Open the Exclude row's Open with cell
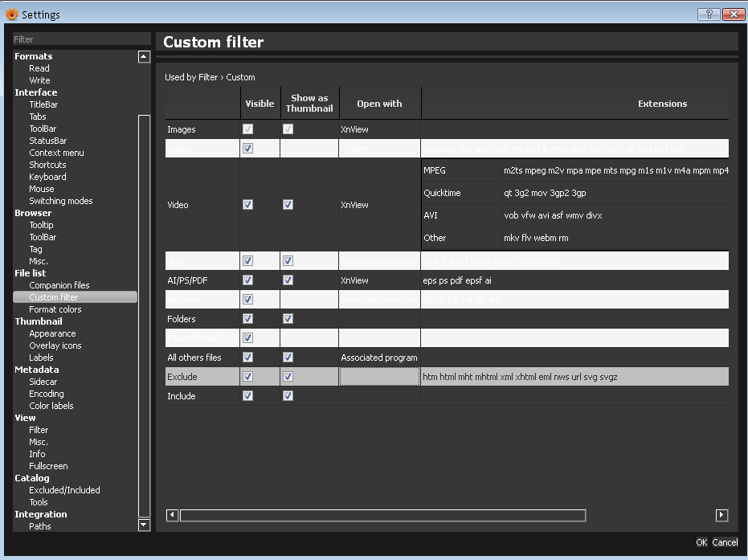 coord(379,377)
